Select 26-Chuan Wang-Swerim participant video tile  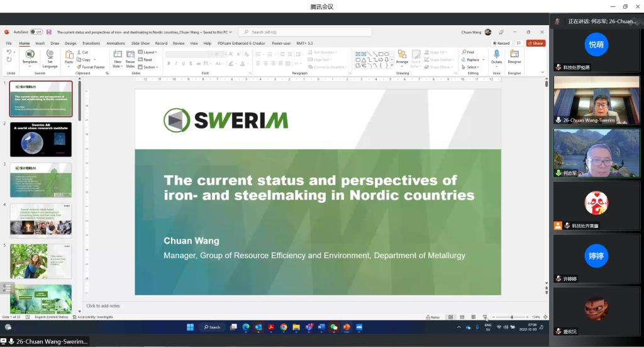click(597, 100)
